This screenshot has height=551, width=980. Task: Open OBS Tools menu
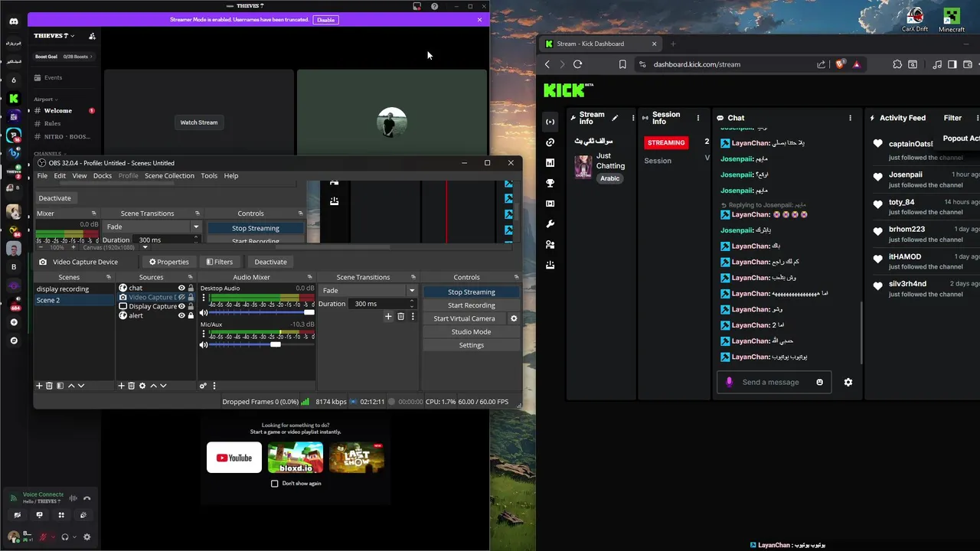[x=209, y=175]
